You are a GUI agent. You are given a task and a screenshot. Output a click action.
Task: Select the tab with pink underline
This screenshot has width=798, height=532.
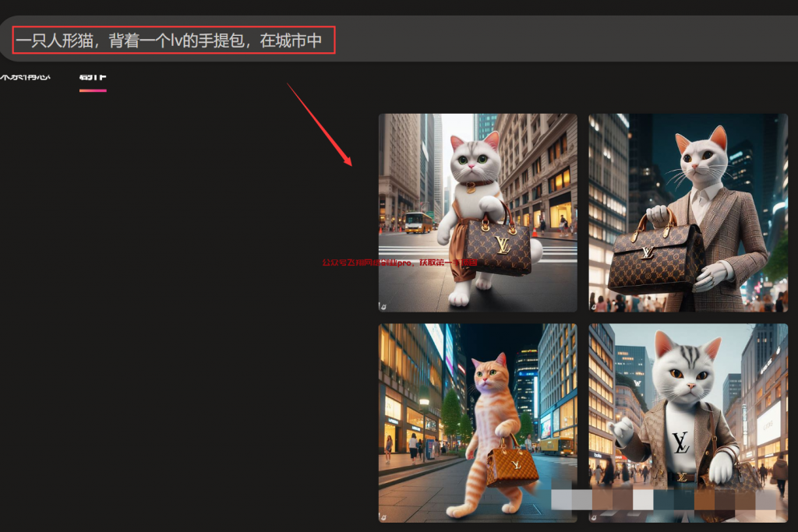pyautogui.click(x=93, y=77)
